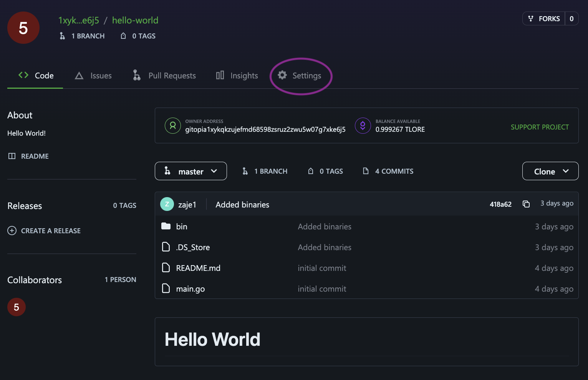Open the .DS_Store file

[x=193, y=247]
